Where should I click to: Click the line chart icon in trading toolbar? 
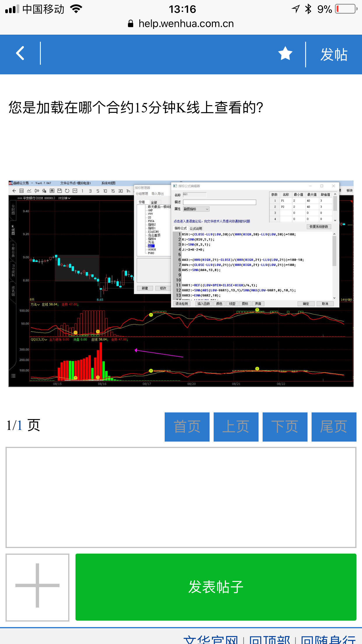[x=29, y=191]
